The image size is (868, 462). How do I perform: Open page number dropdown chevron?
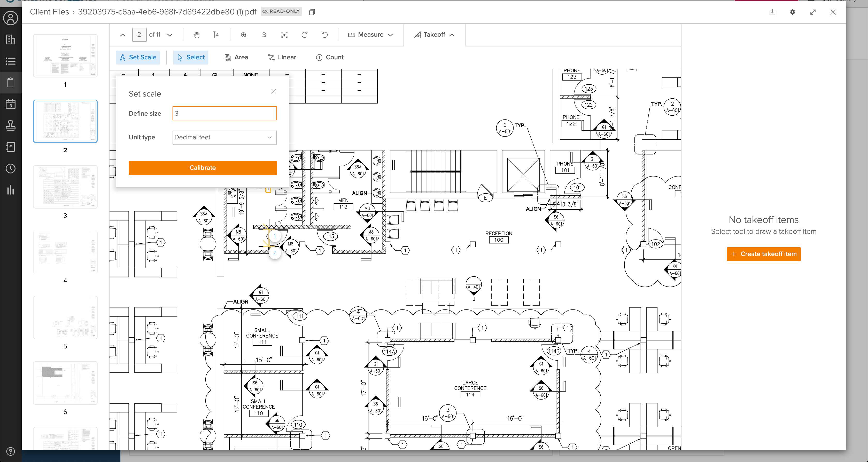pyautogui.click(x=170, y=35)
